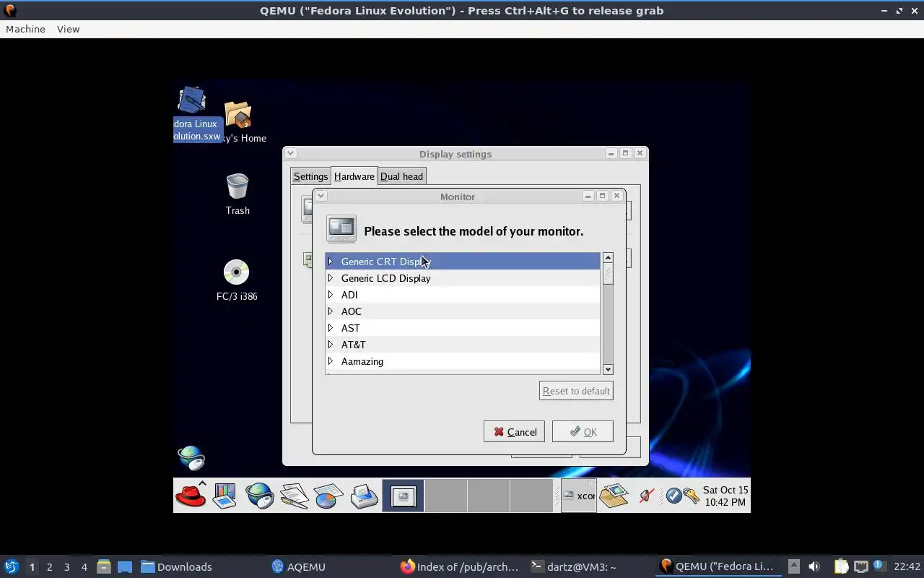
Task: Select the Aamazing row in monitor list
Action: tap(463, 361)
